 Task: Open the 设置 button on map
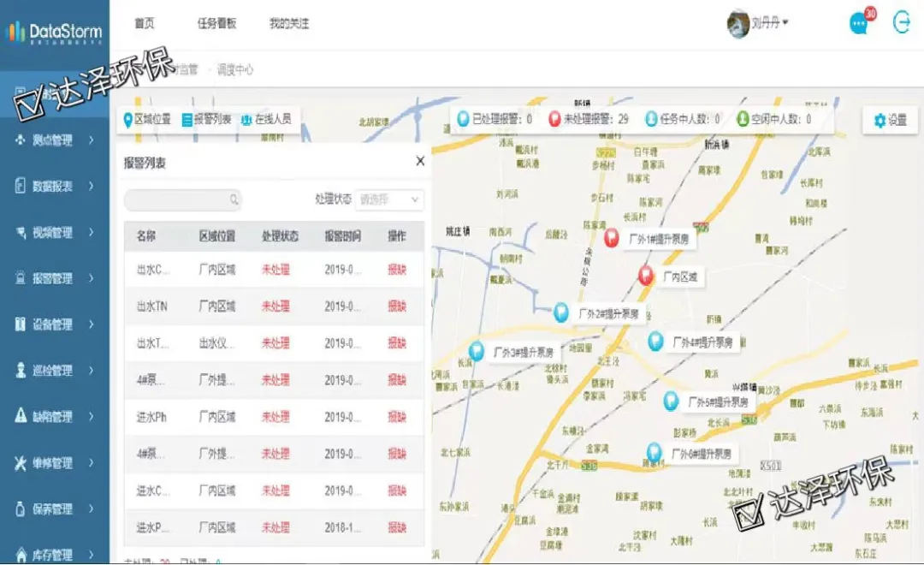point(890,121)
